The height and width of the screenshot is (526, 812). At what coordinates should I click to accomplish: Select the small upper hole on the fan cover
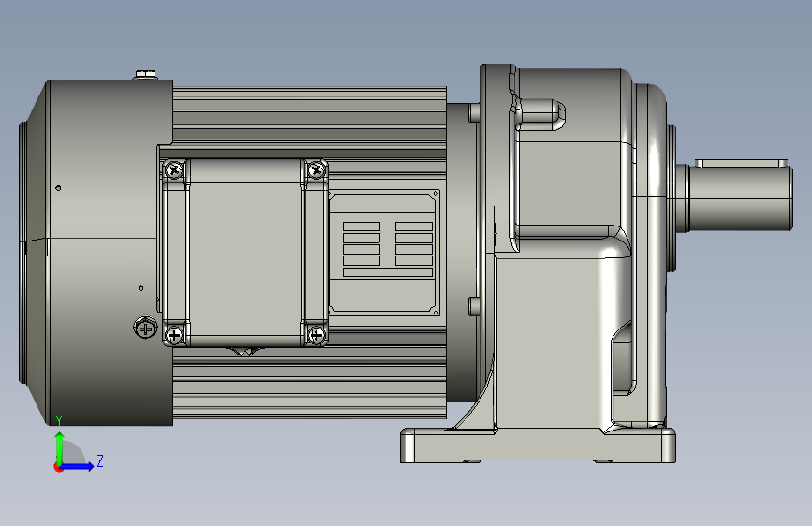[58, 188]
